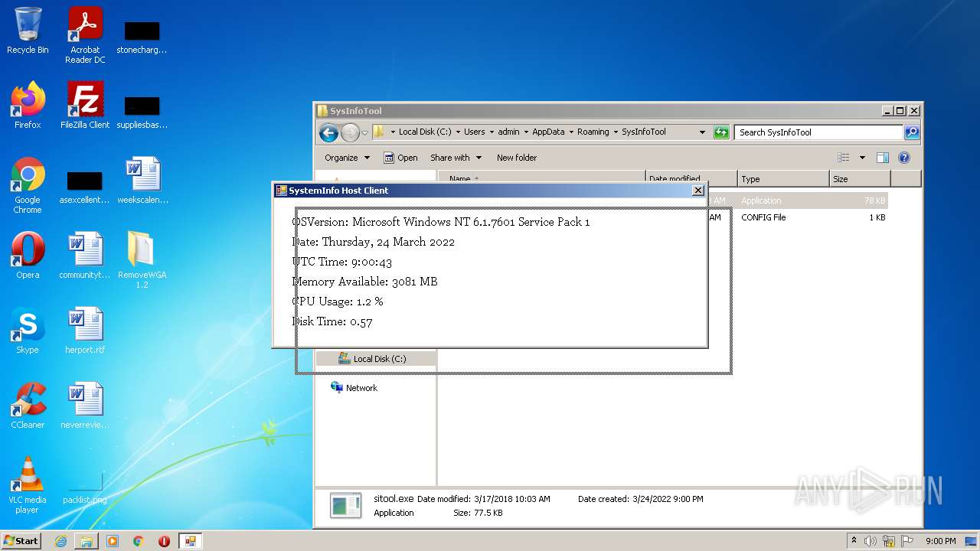Go back in SysInfoTool Explorer window
The width and height of the screenshot is (980, 551).
coord(328,132)
